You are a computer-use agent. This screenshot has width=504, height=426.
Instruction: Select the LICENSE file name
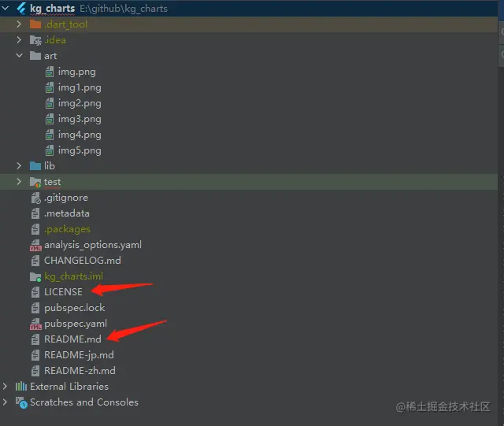(63, 292)
